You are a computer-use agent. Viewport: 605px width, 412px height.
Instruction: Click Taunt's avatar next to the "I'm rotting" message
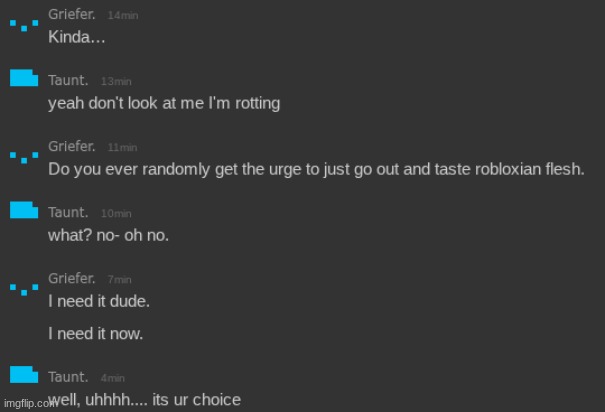[24, 79]
